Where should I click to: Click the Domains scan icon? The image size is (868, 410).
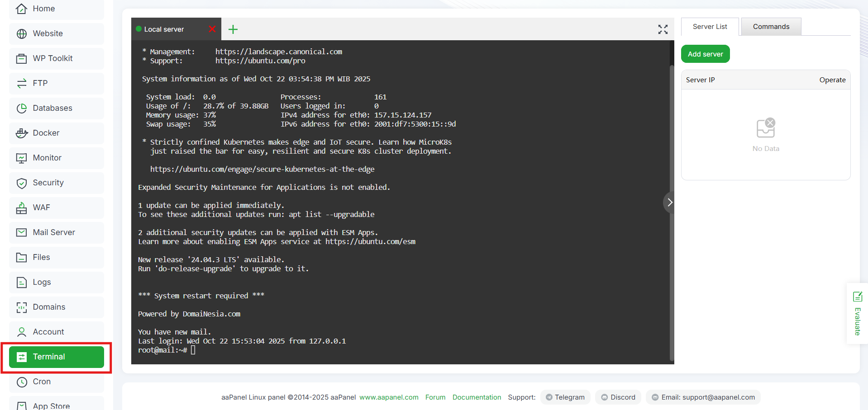pyautogui.click(x=21, y=307)
